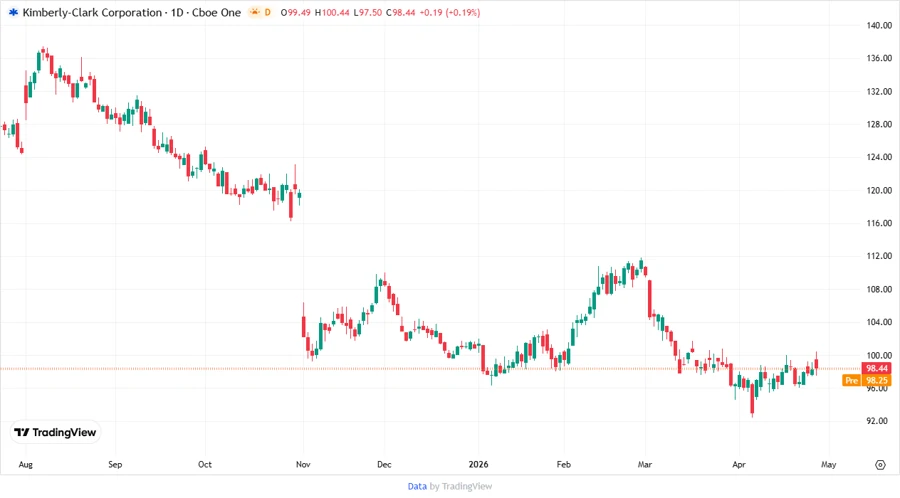900x498 pixels.
Task: Click the 120.00 price axis label
Action: coord(879,190)
